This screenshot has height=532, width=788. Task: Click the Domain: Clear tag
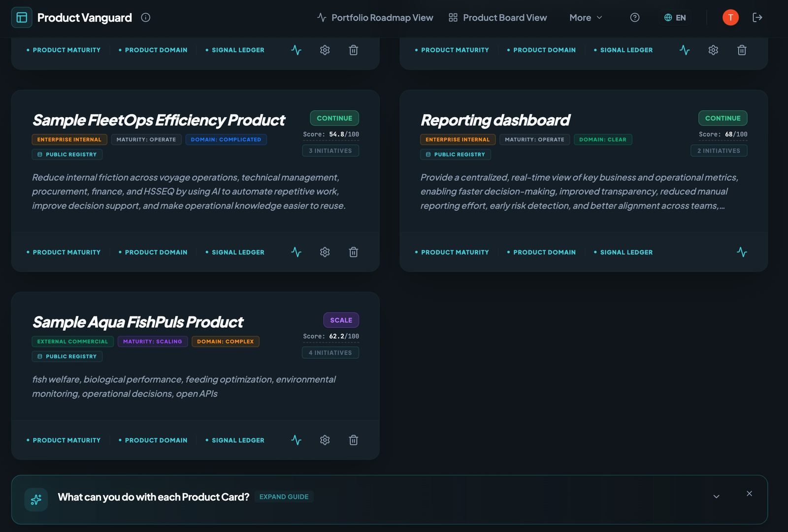point(603,140)
